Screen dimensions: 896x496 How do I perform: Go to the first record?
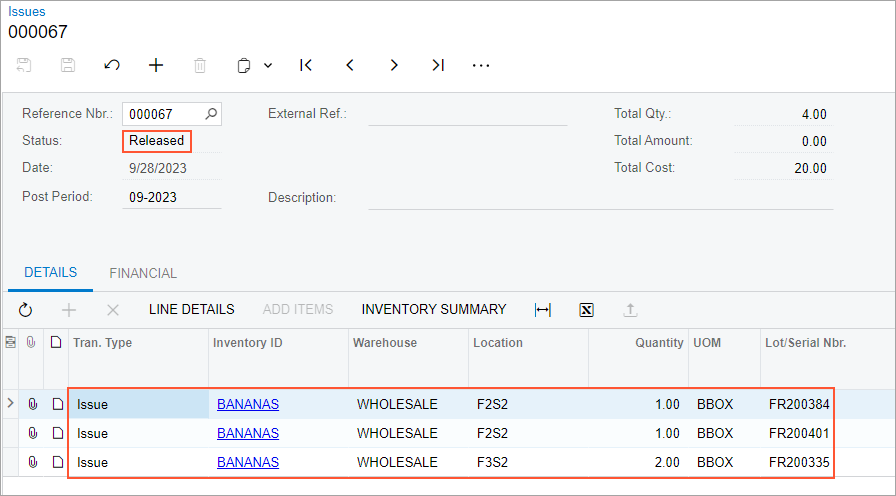click(x=306, y=65)
